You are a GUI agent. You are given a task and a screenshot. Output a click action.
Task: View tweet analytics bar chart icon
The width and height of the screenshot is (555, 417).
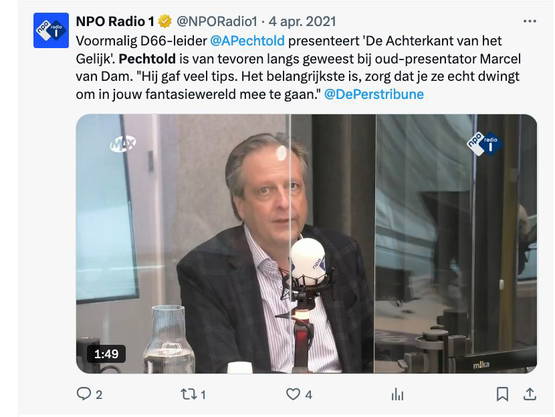coord(397,394)
